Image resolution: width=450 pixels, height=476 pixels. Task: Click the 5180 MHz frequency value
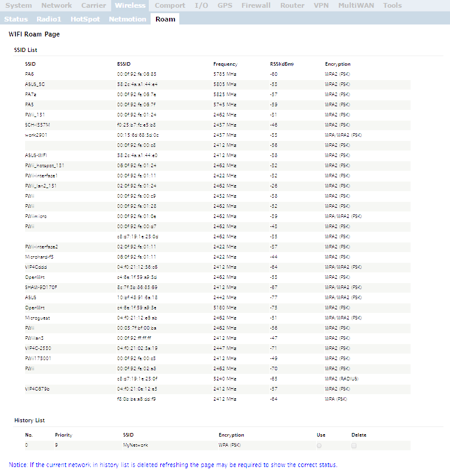point(225,308)
